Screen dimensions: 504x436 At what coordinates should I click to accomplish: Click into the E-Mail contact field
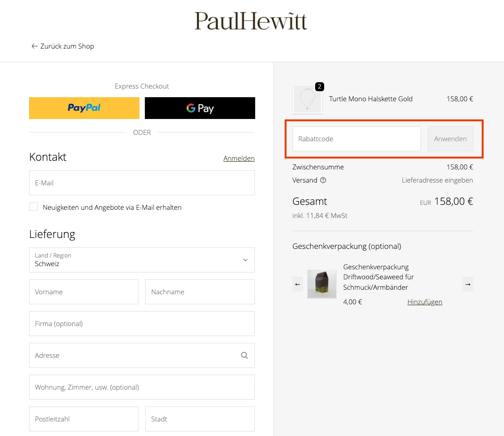point(142,183)
